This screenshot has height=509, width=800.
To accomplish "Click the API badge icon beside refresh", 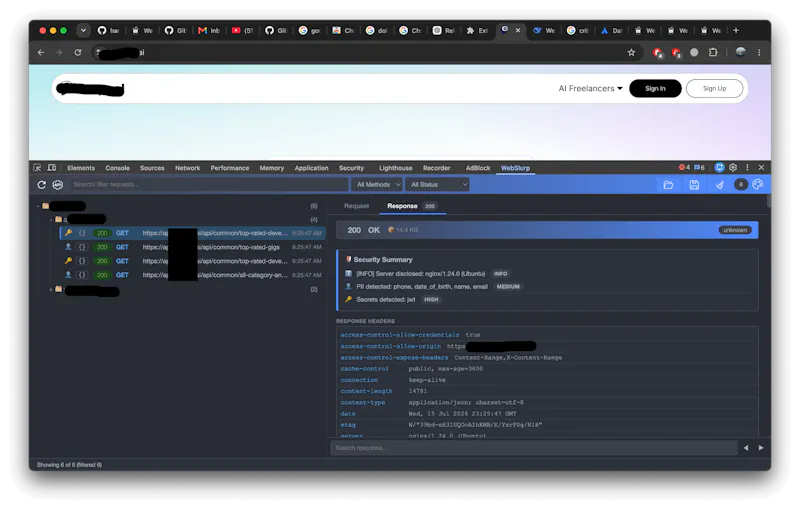I will (58, 185).
